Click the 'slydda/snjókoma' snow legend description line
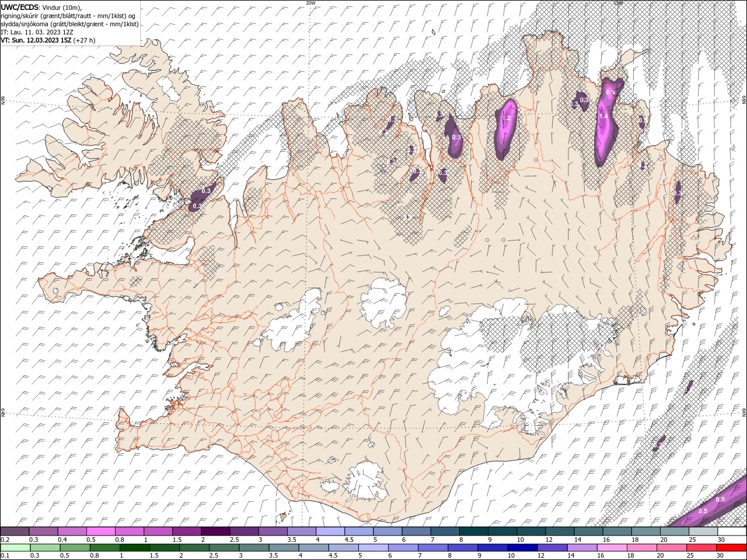 [x=69, y=24]
